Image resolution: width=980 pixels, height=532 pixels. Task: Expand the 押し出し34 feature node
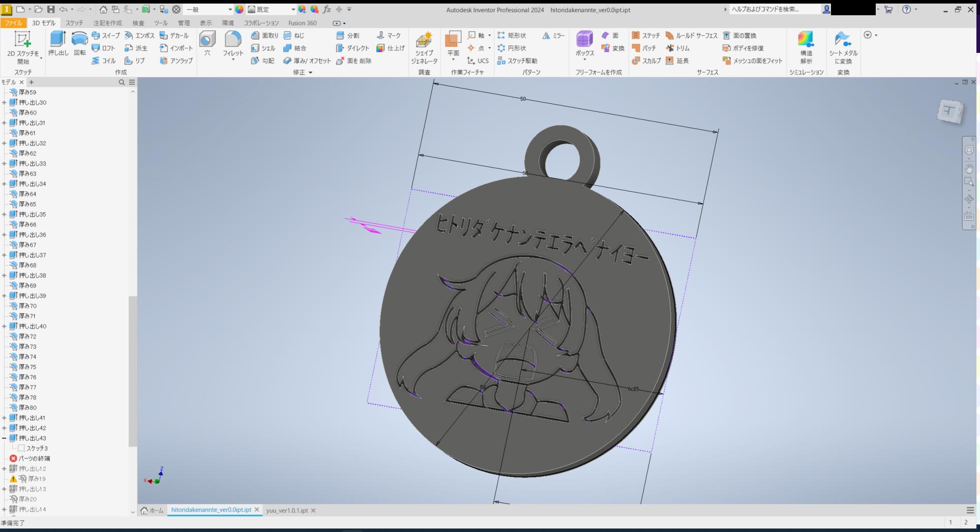pyautogui.click(x=4, y=184)
